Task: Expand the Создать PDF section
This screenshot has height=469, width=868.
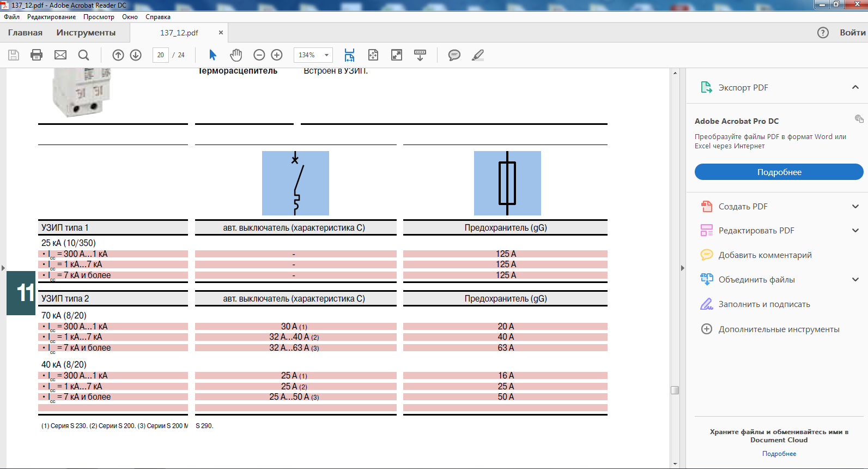Action: [855, 207]
